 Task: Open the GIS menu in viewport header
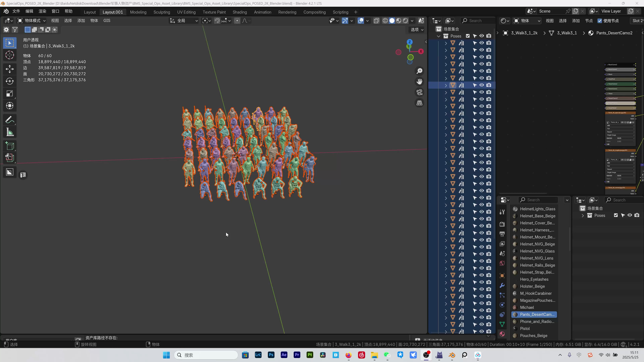pyautogui.click(x=107, y=21)
